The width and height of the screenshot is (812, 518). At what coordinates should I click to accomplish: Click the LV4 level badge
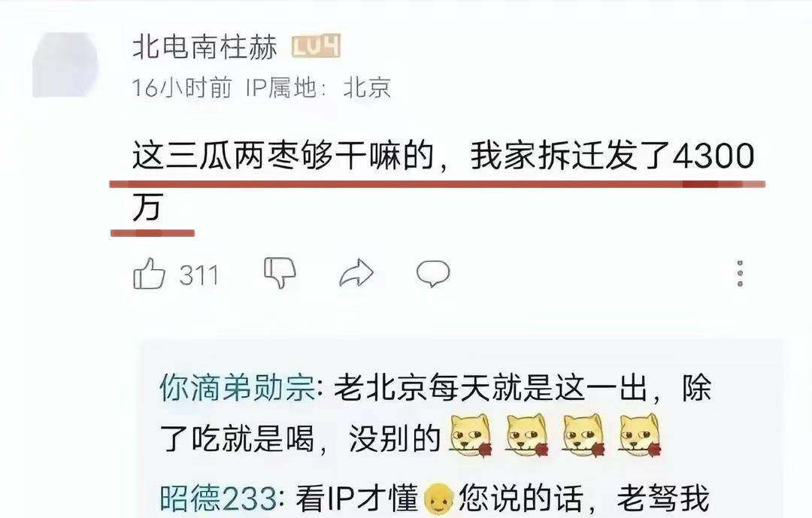[x=316, y=47]
